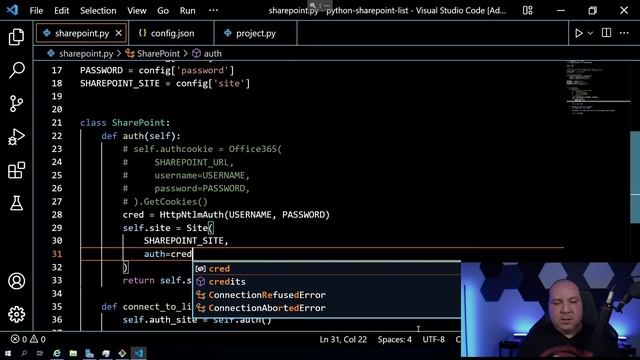Click 'class' keyword on line 21

tap(93, 123)
